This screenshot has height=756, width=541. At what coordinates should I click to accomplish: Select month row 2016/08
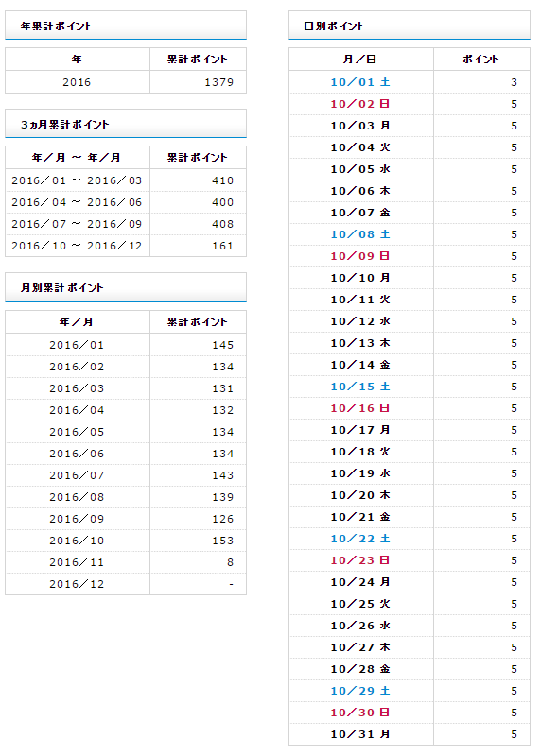[x=126, y=497]
